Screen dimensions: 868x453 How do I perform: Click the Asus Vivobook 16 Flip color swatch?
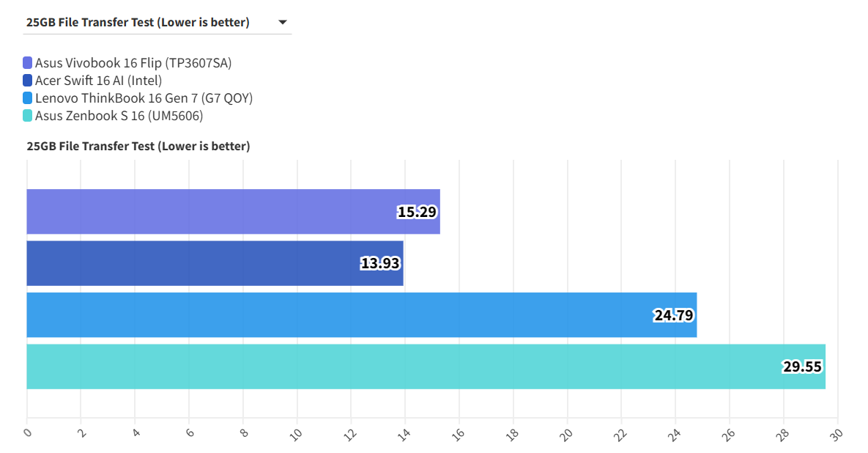tap(28, 63)
